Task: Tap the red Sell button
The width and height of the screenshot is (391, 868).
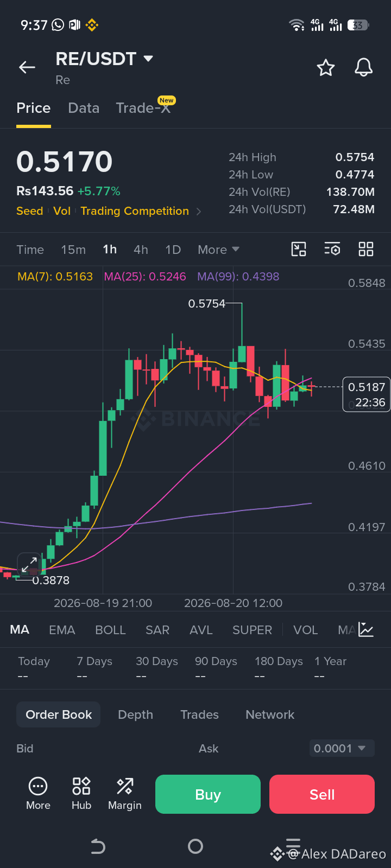Action: point(322,794)
